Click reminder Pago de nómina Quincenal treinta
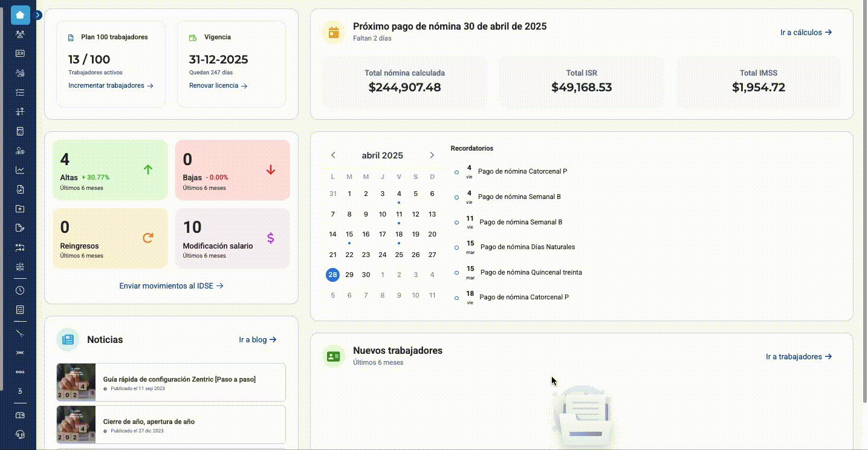868x450 pixels. coord(531,272)
